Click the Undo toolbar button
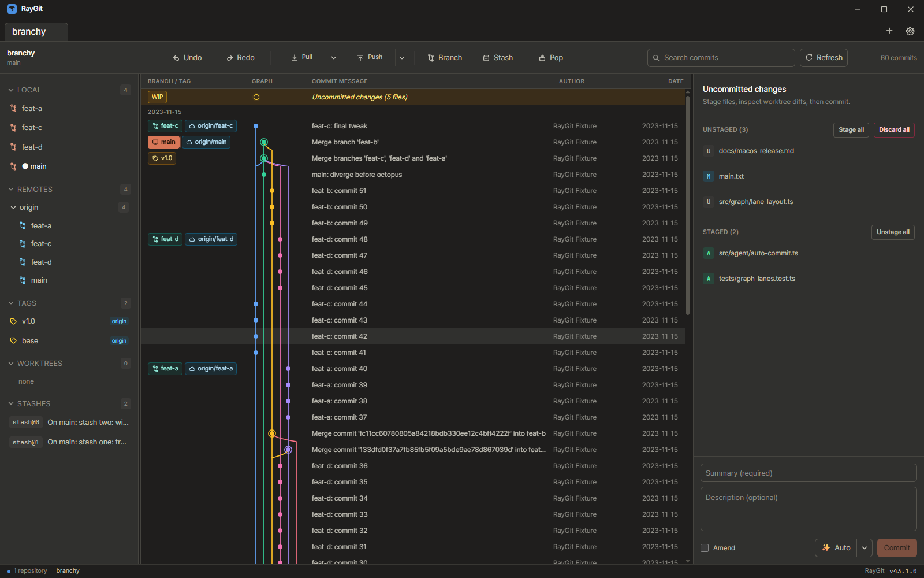This screenshot has height=578, width=924. tap(187, 58)
